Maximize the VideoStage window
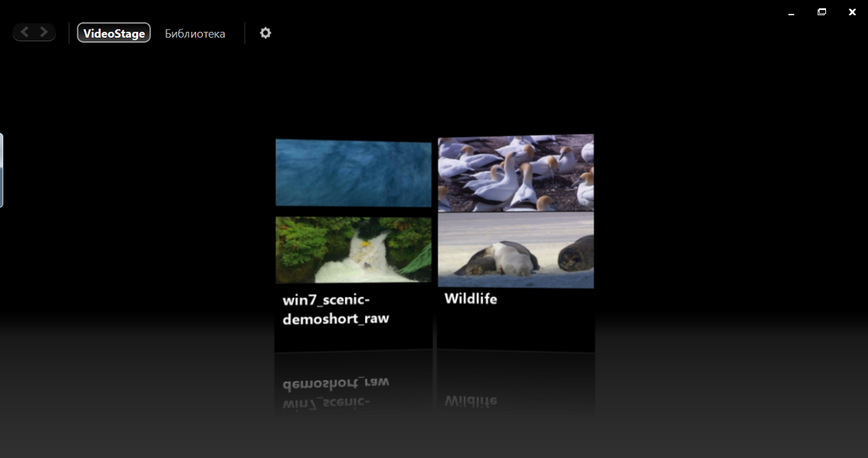This screenshot has height=458, width=868. click(822, 12)
